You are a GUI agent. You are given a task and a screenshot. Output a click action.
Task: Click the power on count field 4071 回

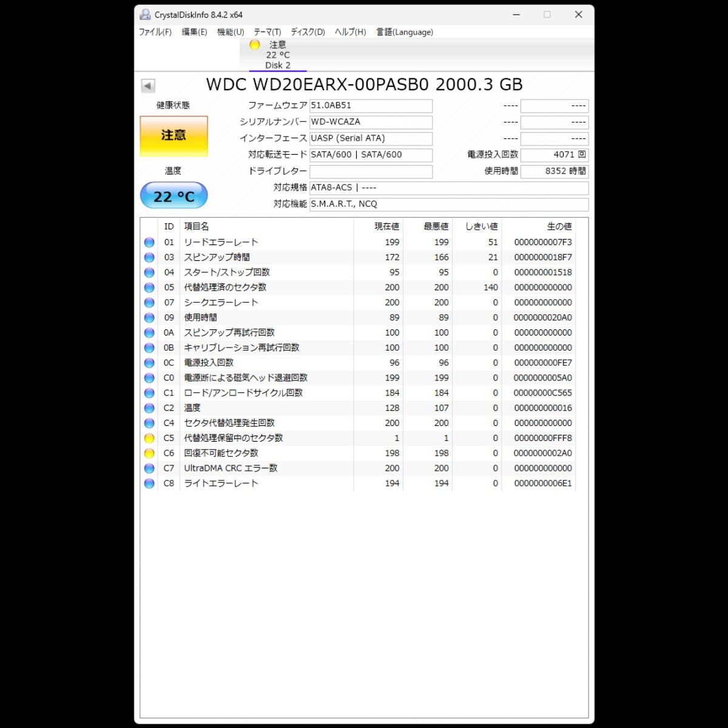click(x=554, y=155)
